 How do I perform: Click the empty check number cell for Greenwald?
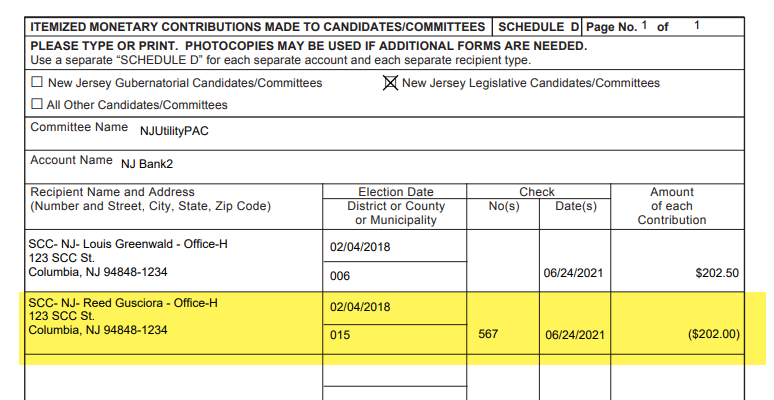(x=503, y=260)
